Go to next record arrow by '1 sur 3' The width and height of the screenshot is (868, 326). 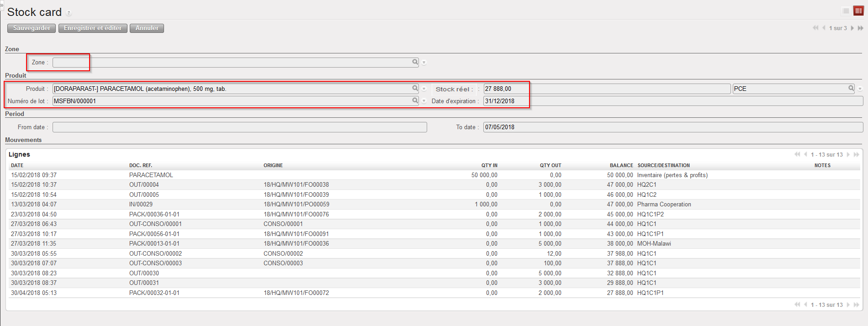(x=852, y=28)
